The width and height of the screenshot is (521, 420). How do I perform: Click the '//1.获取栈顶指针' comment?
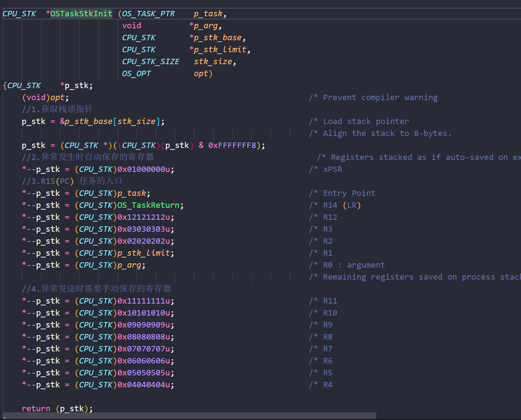57,109
